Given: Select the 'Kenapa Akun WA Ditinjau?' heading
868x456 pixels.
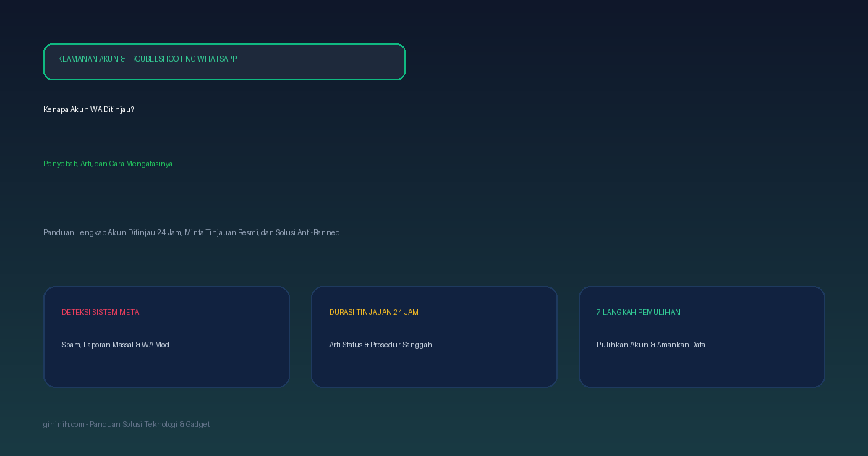Looking at the screenshot, I should click(89, 110).
